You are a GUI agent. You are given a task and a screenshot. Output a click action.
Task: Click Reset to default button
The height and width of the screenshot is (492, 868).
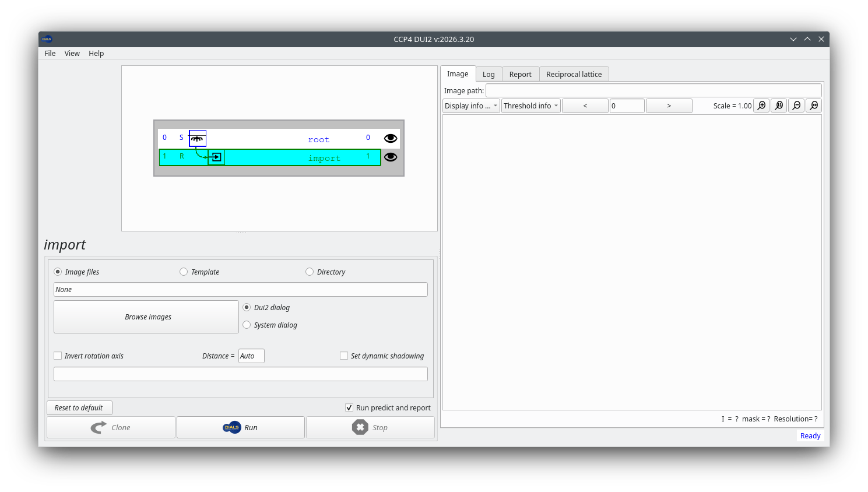coord(79,407)
